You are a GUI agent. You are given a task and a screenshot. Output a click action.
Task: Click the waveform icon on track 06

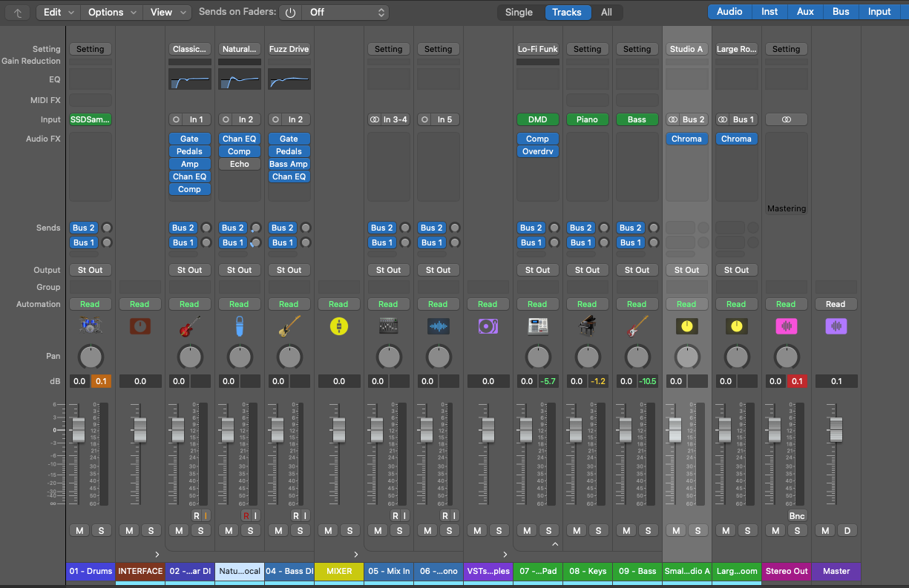[x=438, y=326]
